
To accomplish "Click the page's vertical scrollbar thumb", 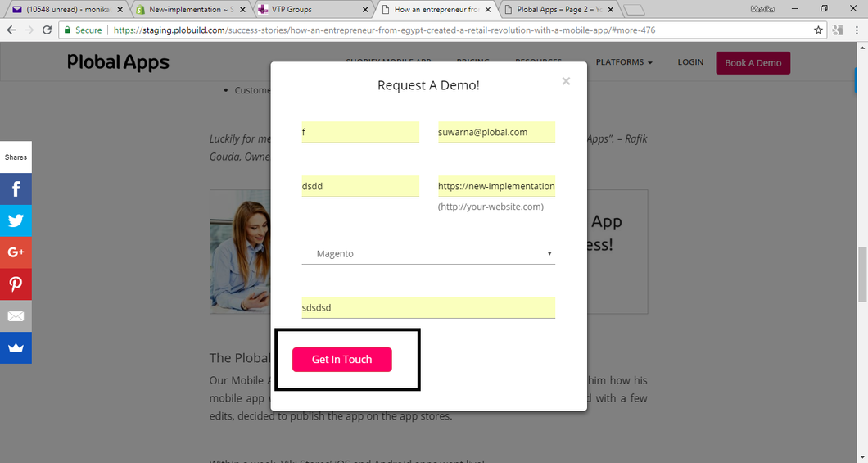I will [x=861, y=273].
